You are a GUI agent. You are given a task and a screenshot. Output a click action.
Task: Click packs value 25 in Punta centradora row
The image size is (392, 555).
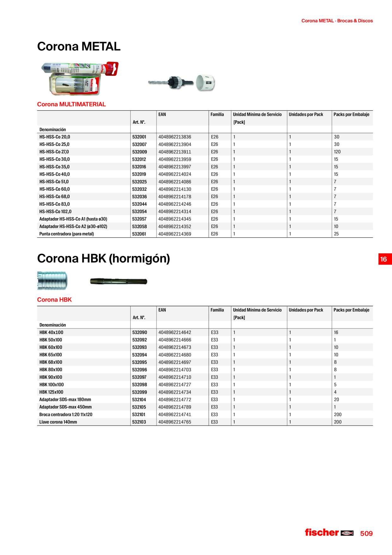point(336,234)
